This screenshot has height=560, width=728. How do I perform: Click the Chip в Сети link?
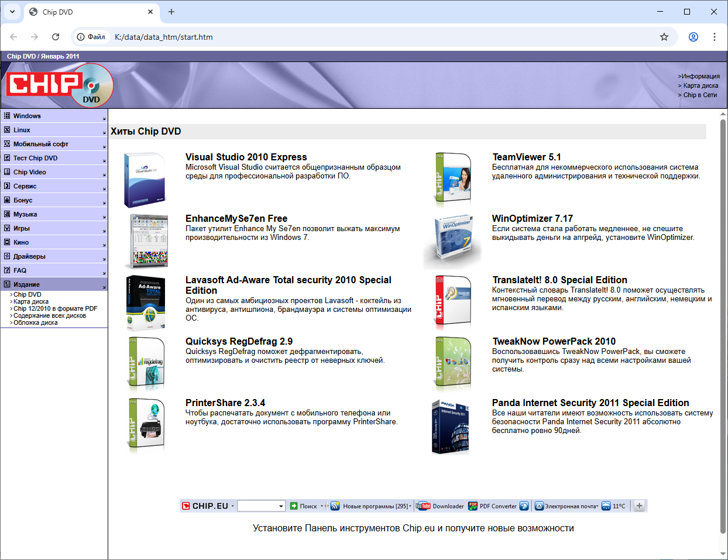700,95
